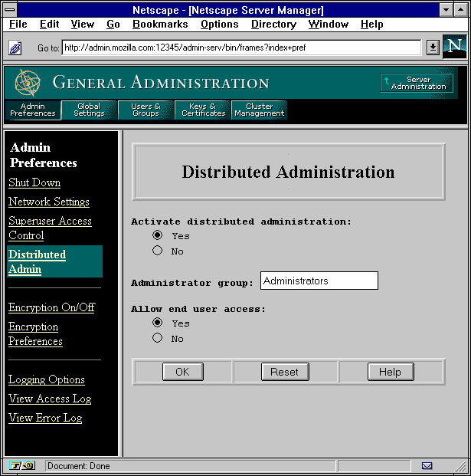This screenshot has height=476, width=471.
Task: Switch to the Users & Groups tab
Action: click(146, 110)
